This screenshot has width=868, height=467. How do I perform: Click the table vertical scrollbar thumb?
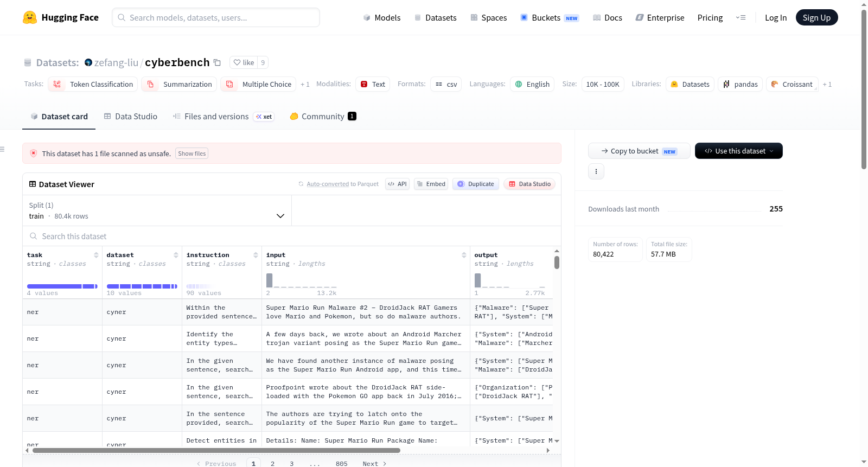pyautogui.click(x=557, y=263)
